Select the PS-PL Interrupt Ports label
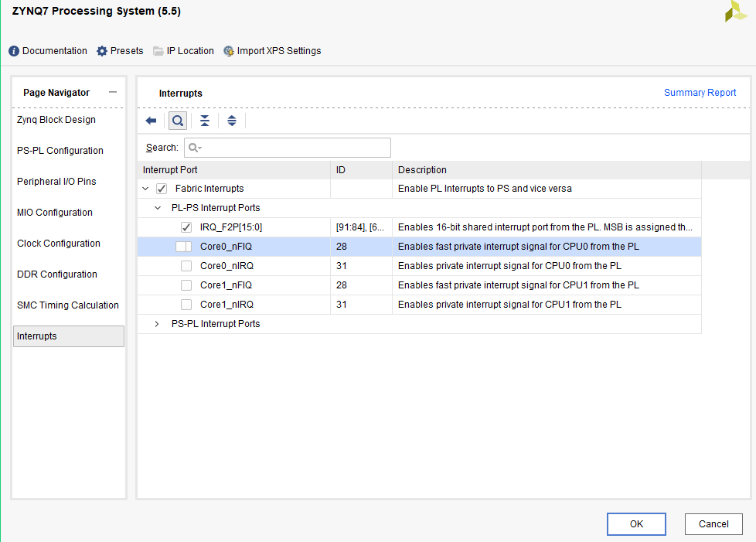Image resolution: width=756 pixels, height=542 pixels. pos(216,323)
